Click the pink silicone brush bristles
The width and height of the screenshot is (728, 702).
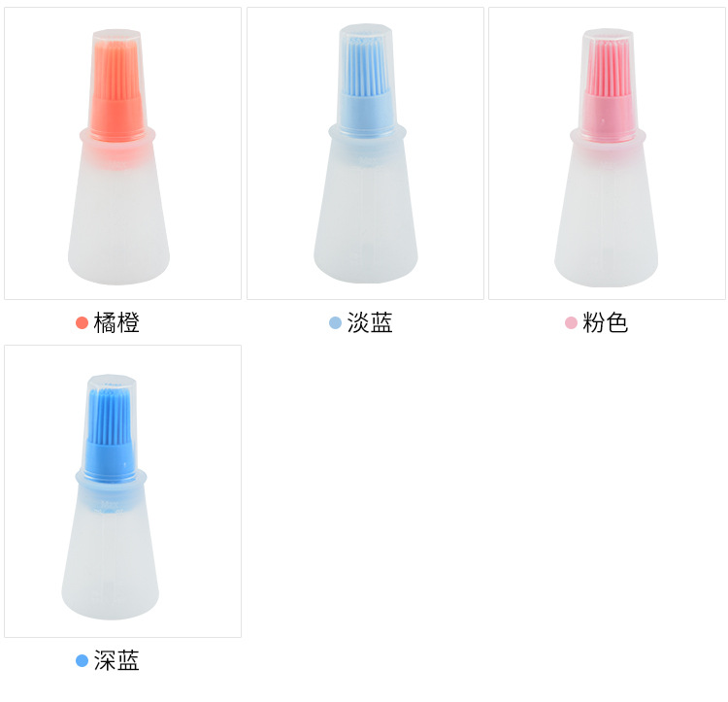point(608,68)
